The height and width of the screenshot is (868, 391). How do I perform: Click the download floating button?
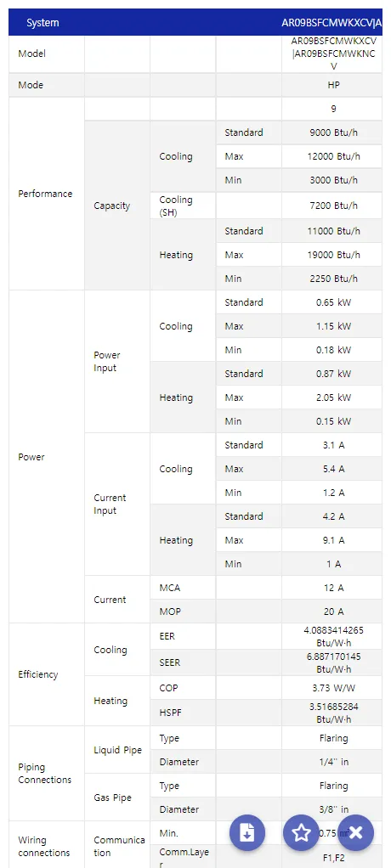click(247, 832)
